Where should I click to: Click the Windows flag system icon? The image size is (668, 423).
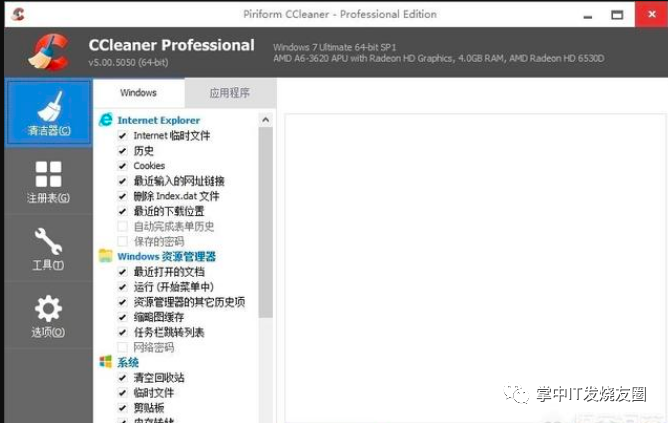tap(106, 362)
